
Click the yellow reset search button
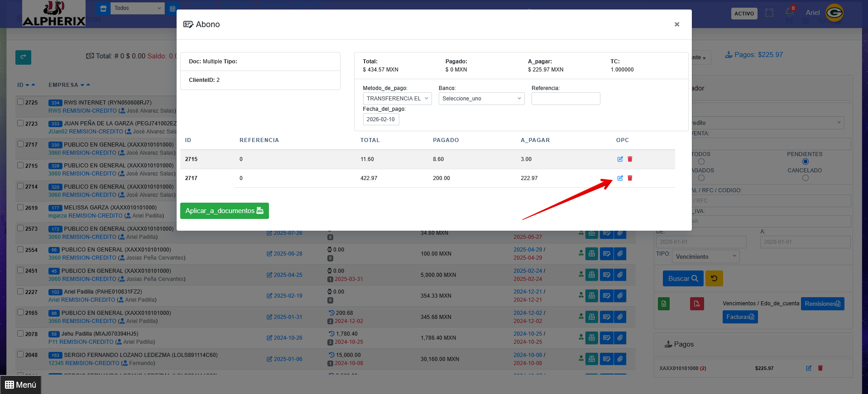pyautogui.click(x=714, y=279)
